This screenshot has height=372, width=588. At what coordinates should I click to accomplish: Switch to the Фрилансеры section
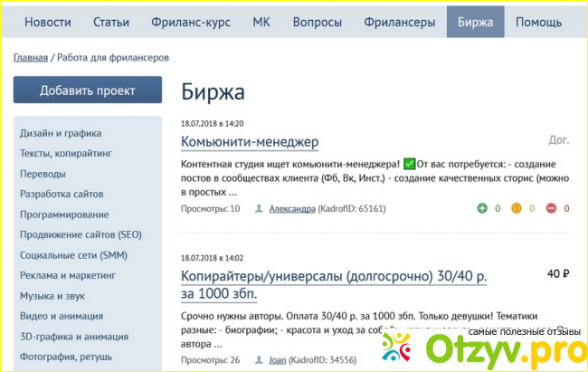click(398, 22)
